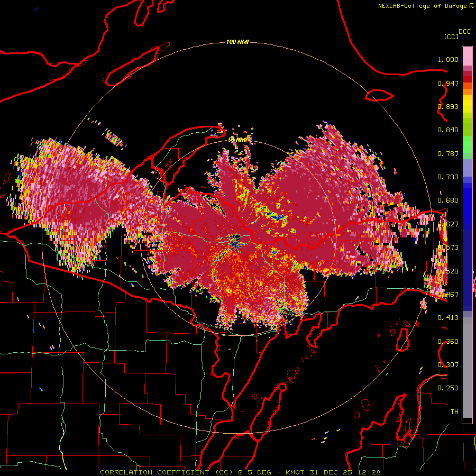
Task: Click the CORRELATION COEFFICIENT caption at bottom
Action: coord(240,472)
